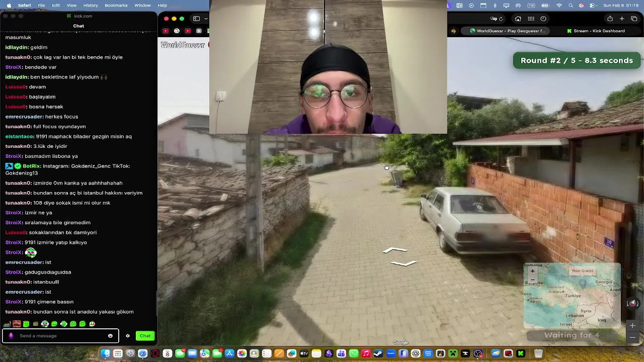Screen dimensions: 644x362
Task: Open the Apple menu
Action: coord(9,5)
